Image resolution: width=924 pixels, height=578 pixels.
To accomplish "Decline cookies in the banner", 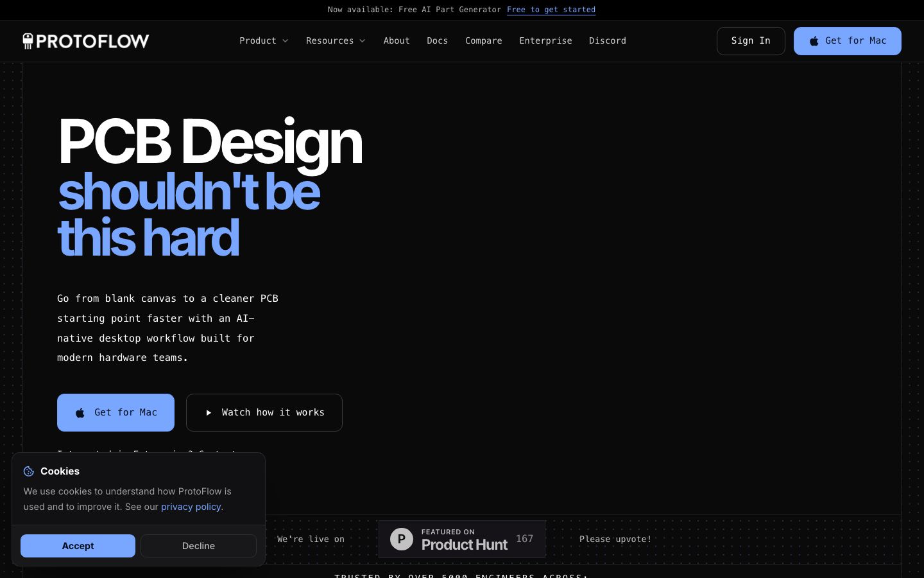I will [x=198, y=546].
